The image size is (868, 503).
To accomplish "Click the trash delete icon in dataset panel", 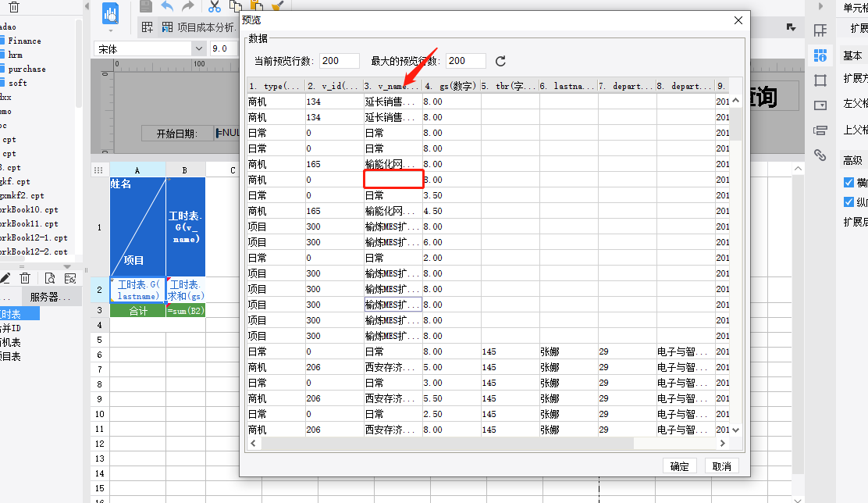I will click(x=25, y=278).
